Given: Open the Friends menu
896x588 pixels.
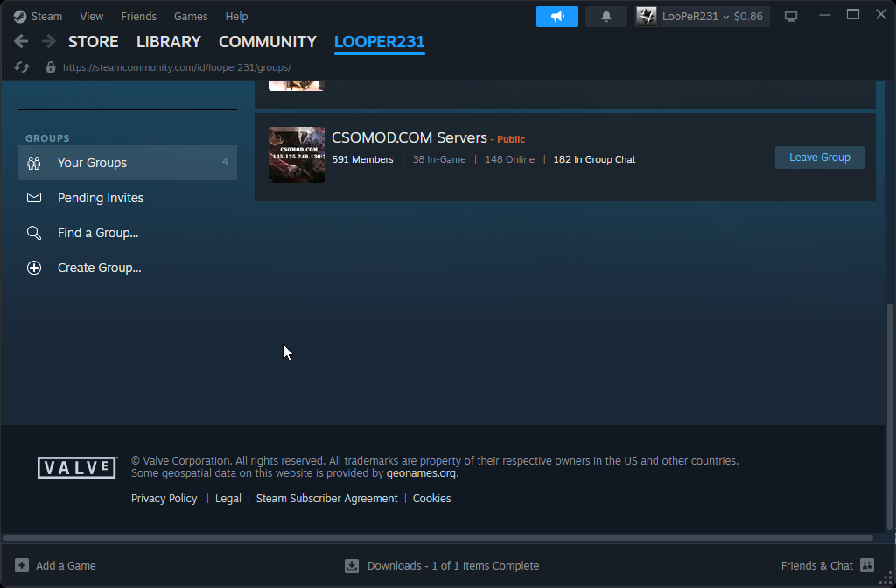Looking at the screenshot, I should pyautogui.click(x=138, y=17).
